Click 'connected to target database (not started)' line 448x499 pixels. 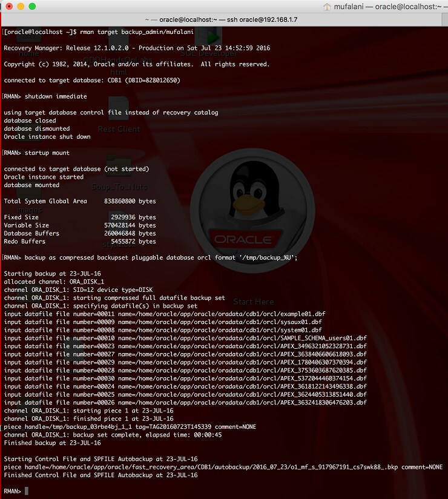click(76, 169)
